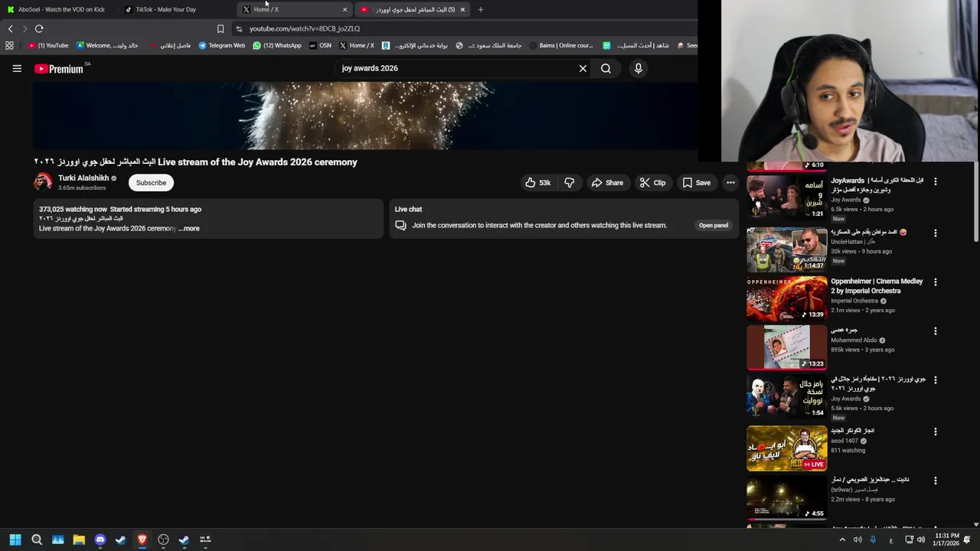The height and width of the screenshot is (551, 980).
Task: Open aeod 1407 live video options menu
Action: [x=935, y=432]
